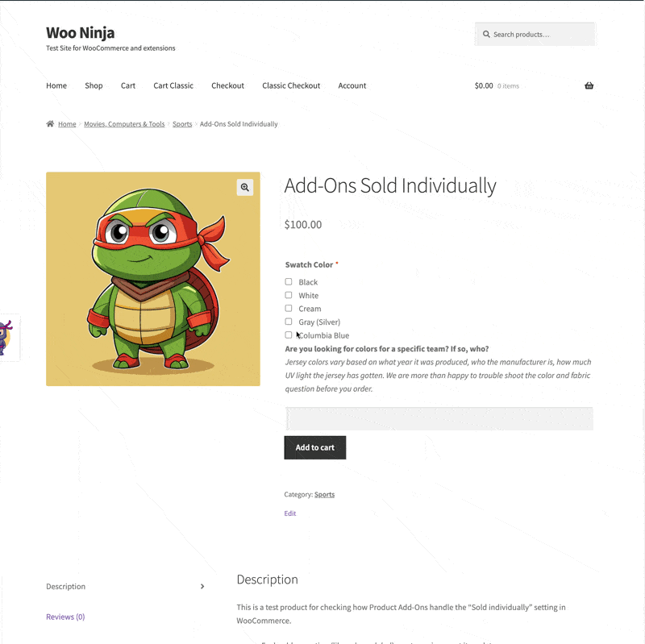645x644 pixels.
Task: Click the Edit product link
Action: coord(290,513)
